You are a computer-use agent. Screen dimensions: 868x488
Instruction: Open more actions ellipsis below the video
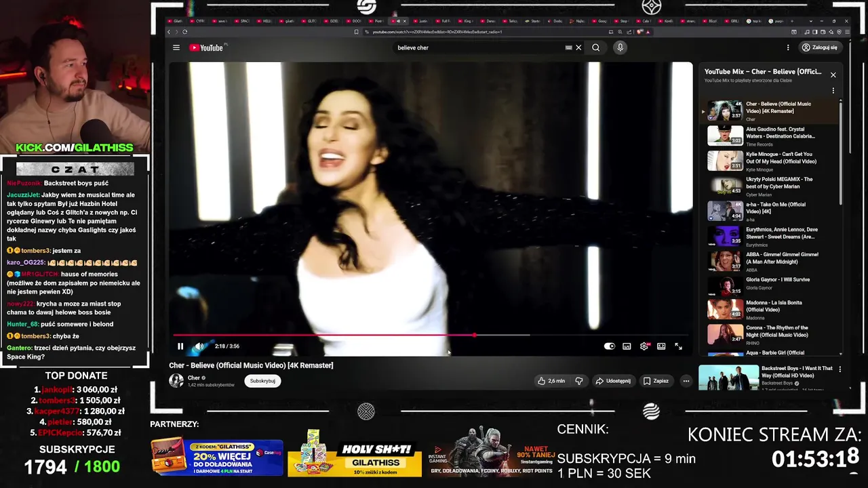pos(686,381)
